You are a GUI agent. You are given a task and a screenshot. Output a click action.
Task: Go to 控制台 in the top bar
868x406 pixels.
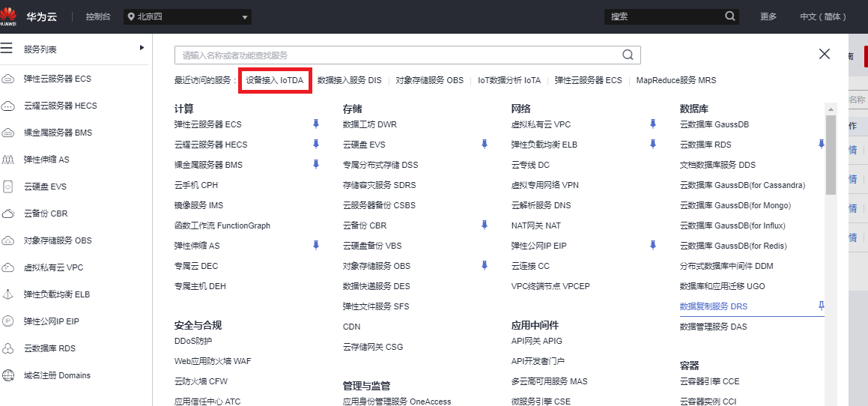pos(97,16)
